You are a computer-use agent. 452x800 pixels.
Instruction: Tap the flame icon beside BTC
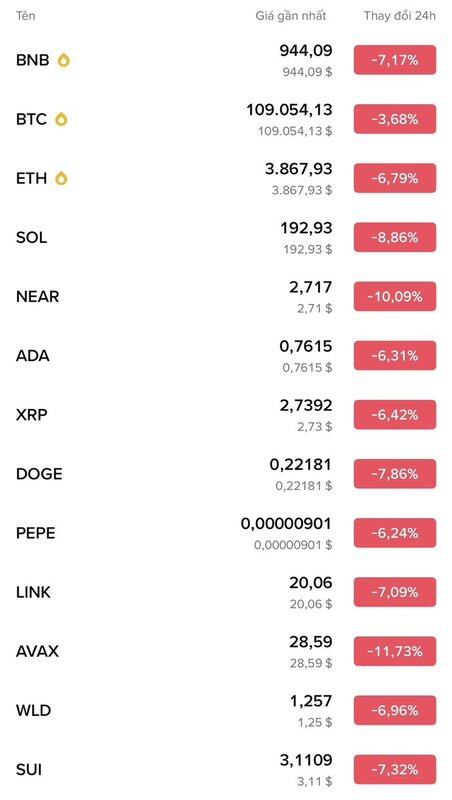61,119
